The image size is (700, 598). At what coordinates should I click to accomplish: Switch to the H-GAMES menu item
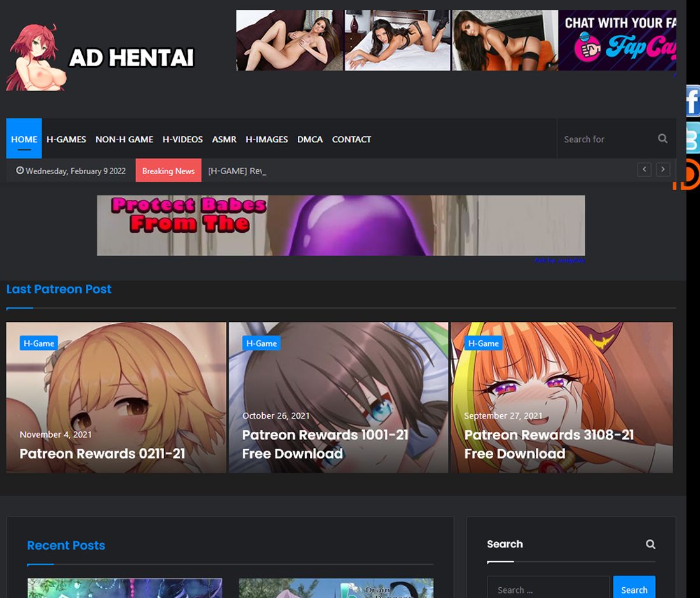click(66, 139)
